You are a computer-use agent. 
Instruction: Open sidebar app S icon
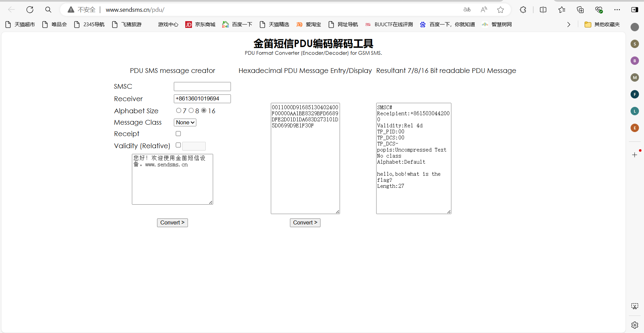tap(635, 44)
